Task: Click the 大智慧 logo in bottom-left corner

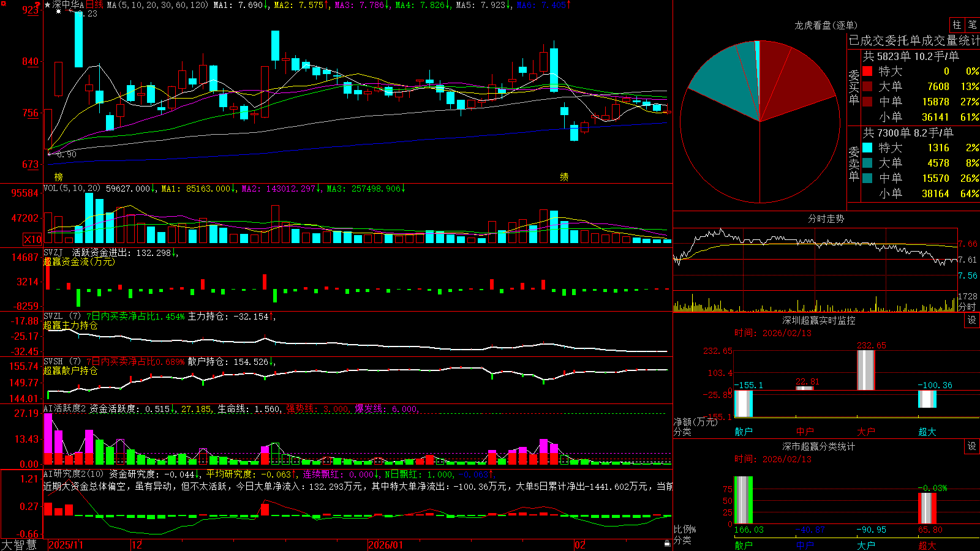Action: [19, 545]
